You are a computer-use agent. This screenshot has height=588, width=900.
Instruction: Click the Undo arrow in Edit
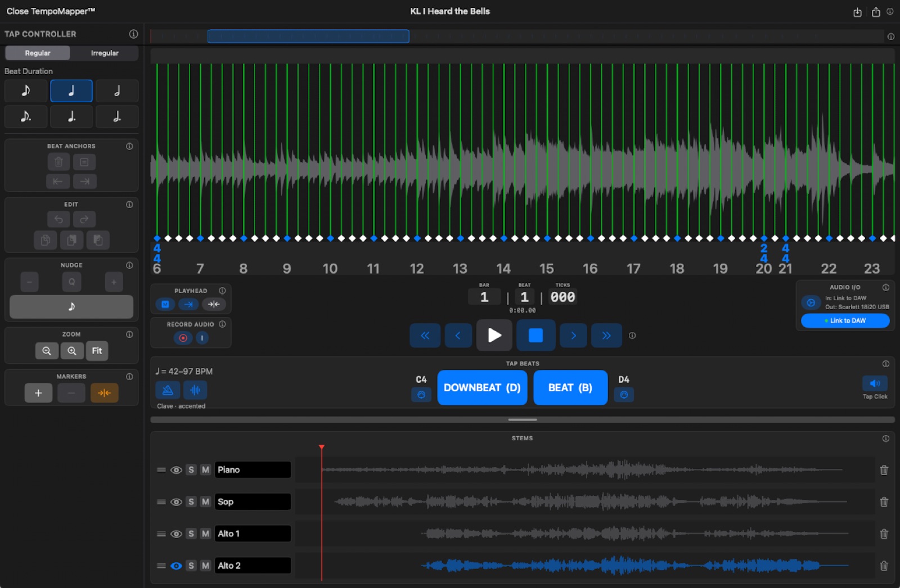58,219
